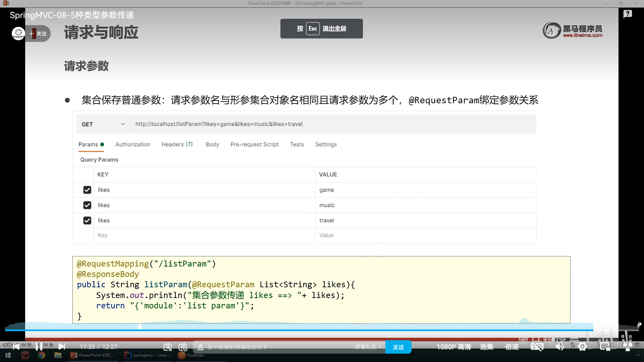Pause the video playback
The width and height of the screenshot is (644, 362).
click(39, 347)
